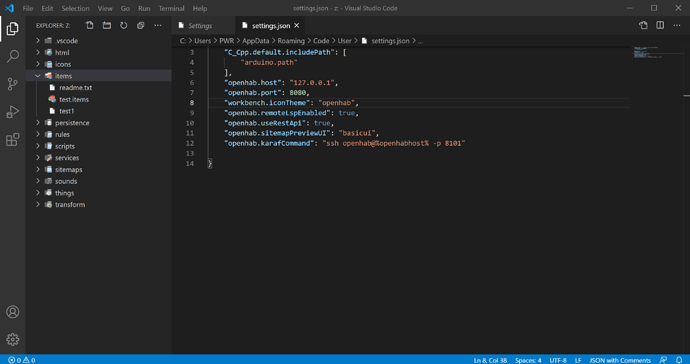Collapse all folders in Explorer
The height and width of the screenshot is (364, 690).
[x=140, y=26]
